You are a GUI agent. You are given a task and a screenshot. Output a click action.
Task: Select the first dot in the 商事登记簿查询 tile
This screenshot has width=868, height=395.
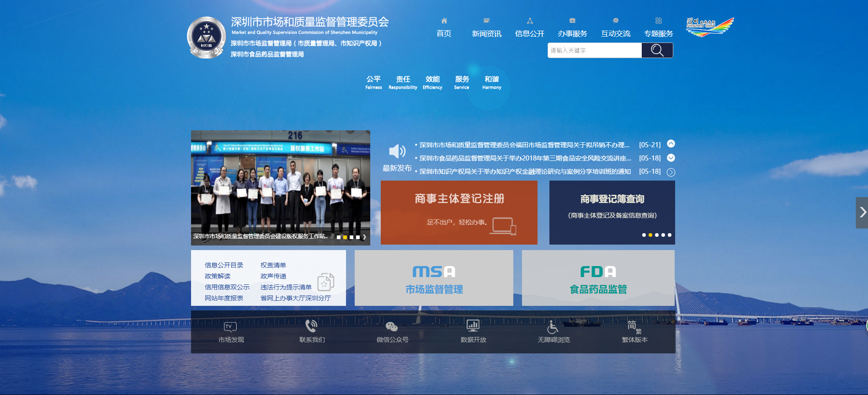click(x=644, y=235)
